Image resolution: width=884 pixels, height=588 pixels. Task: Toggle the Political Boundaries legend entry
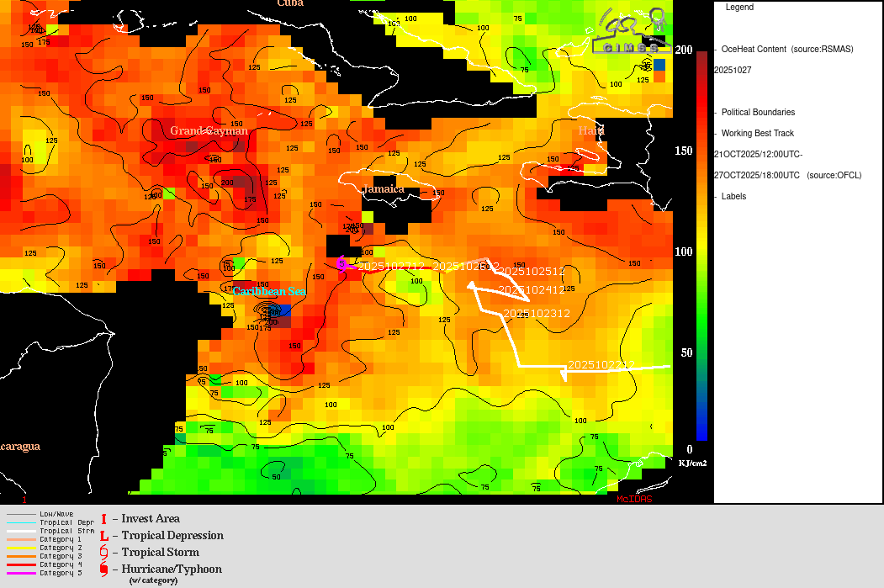click(757, 113)
